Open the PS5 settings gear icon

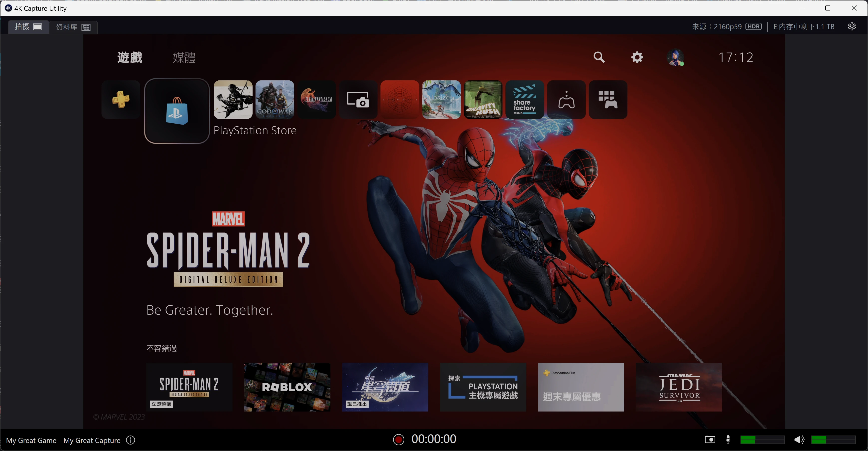tap(637, 57)
